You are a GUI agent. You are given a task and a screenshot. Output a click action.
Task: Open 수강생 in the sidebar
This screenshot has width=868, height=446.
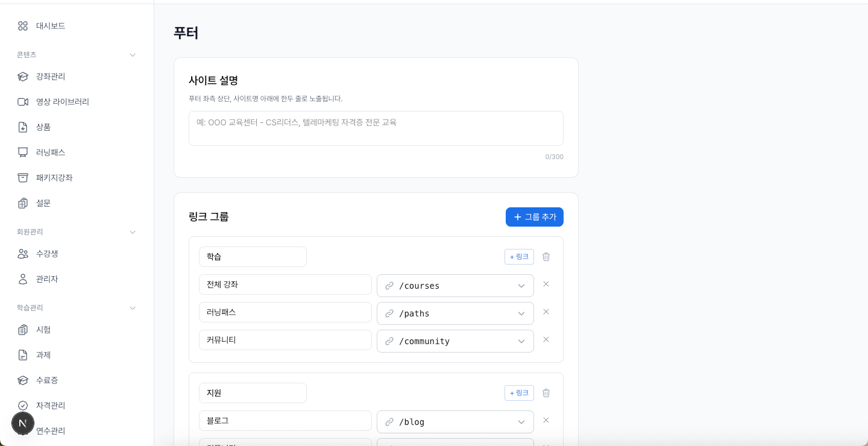77,254
